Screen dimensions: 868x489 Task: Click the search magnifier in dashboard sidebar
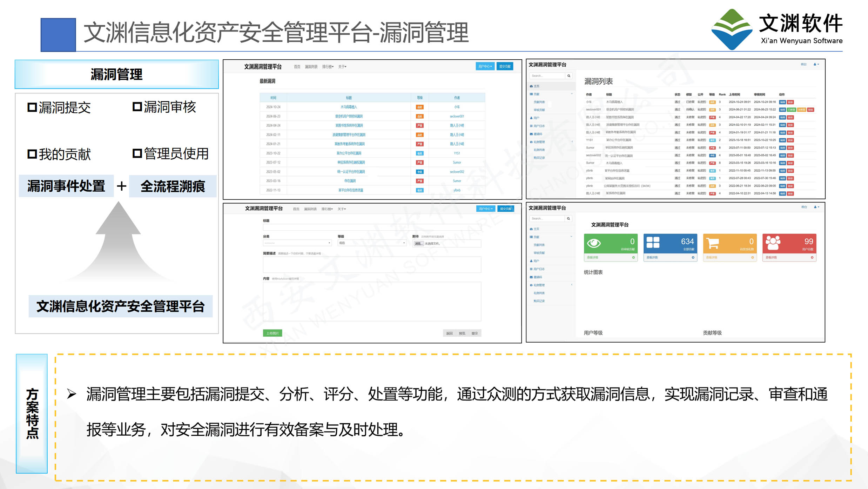pos(568,219)
